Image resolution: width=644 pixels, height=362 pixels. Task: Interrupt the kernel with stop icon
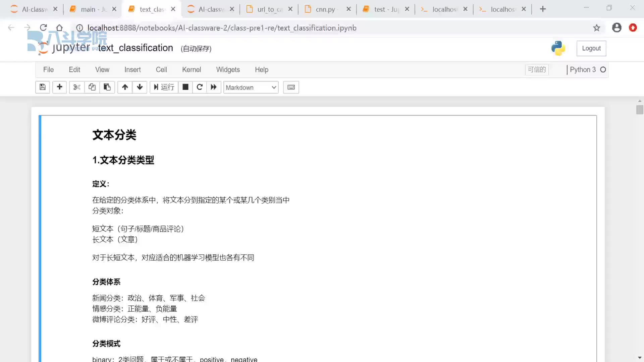[185, 87]
